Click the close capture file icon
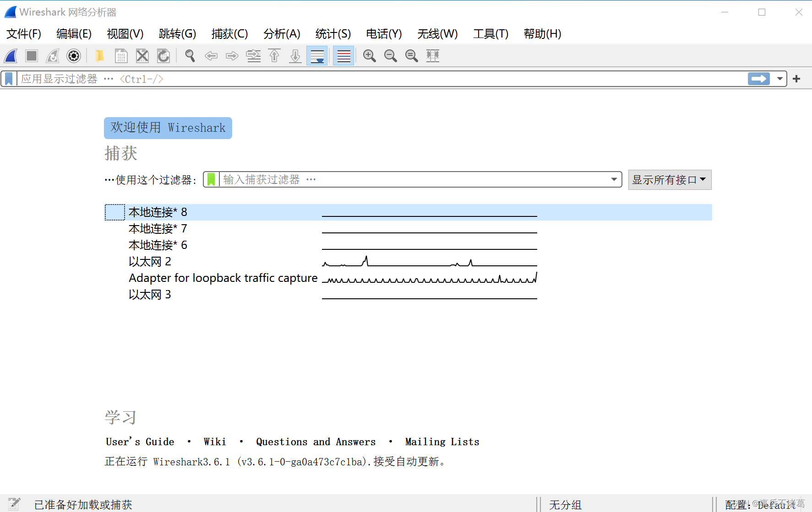Screen dimensions: 812x512 142,56
